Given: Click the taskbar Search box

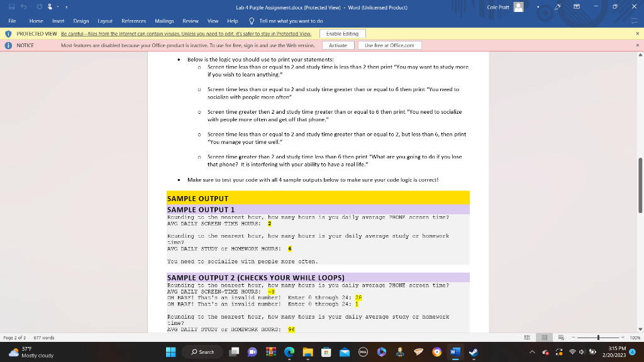Looking at the screenshot, I should 203,352.
